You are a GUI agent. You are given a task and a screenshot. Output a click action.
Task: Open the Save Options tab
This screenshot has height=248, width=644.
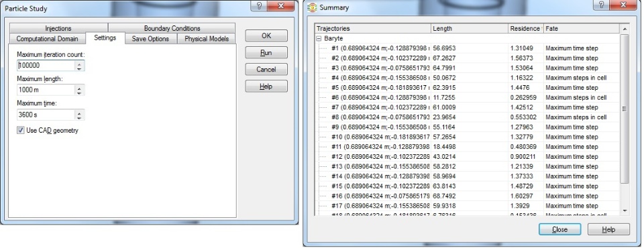pyautogui.click(x=150, y=39)
